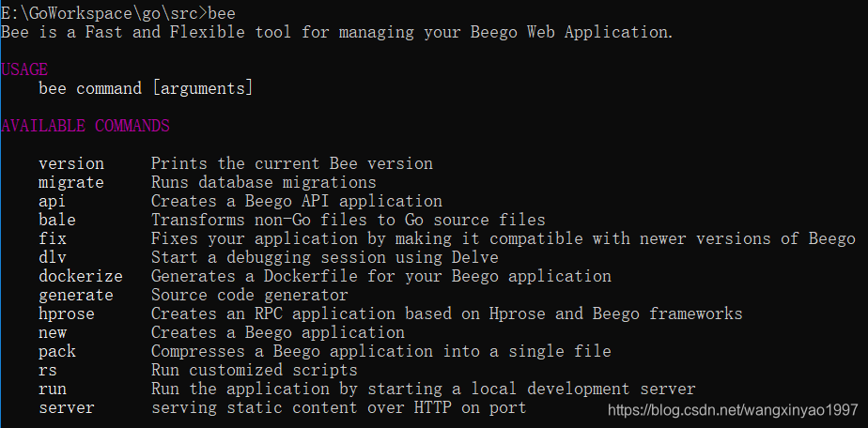Click the 'version' command name
The image size is (868, 428).
pos(71,163)
